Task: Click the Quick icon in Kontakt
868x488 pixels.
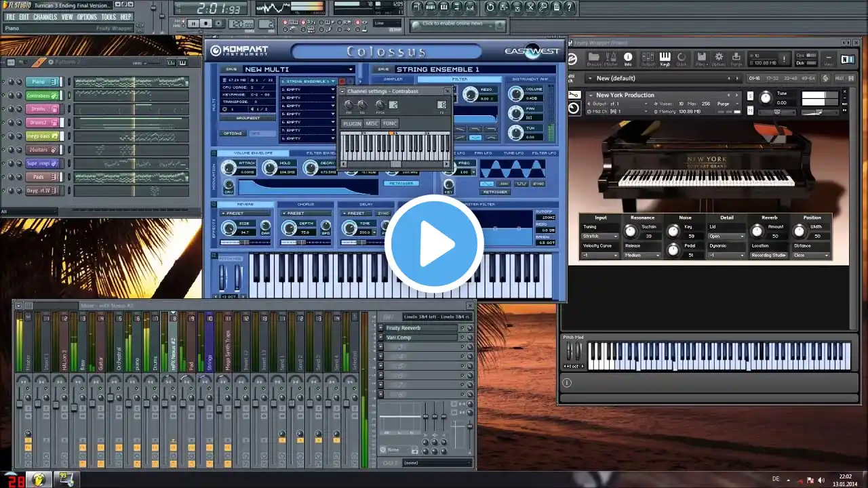Action: [x=681, y=59]
